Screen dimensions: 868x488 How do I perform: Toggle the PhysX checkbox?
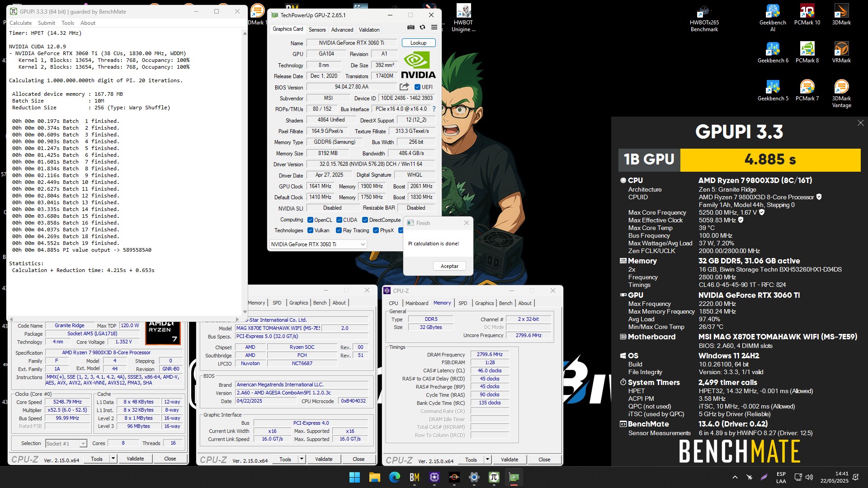coord(376,230)
